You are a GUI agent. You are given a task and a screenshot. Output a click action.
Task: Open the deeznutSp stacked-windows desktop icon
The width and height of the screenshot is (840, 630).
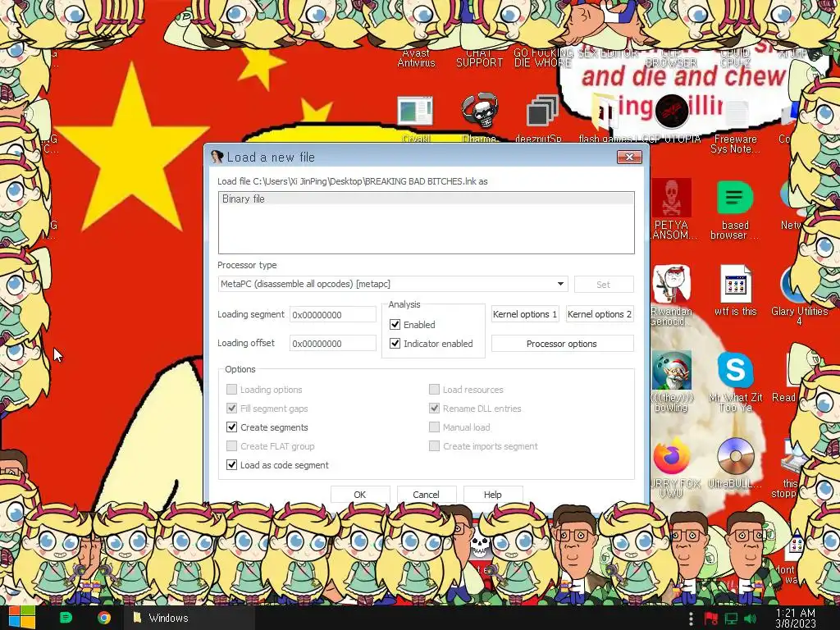tap(541, 111)
